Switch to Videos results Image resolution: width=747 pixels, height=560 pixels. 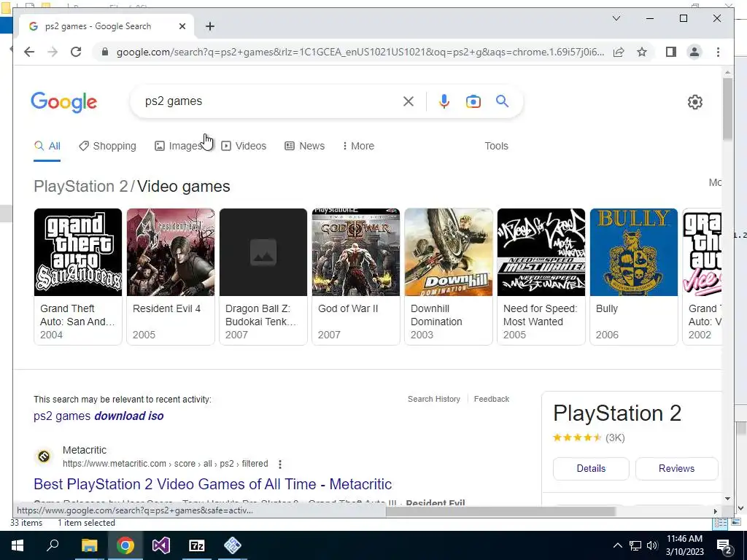[x=244, y=146]
